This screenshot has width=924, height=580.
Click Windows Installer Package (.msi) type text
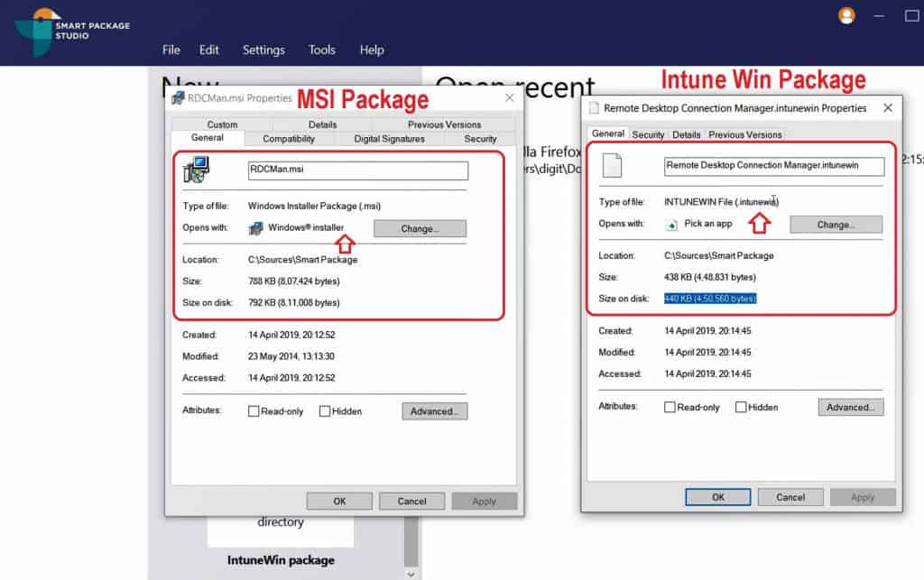314,206
